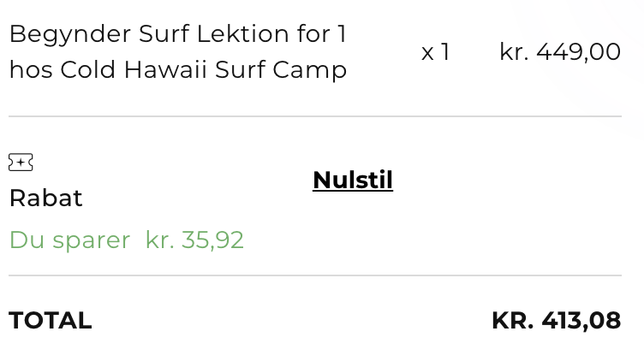Click the x 1 quantity indicator
The height and width of the screenshot is (361, 644).
pos(435,52)
